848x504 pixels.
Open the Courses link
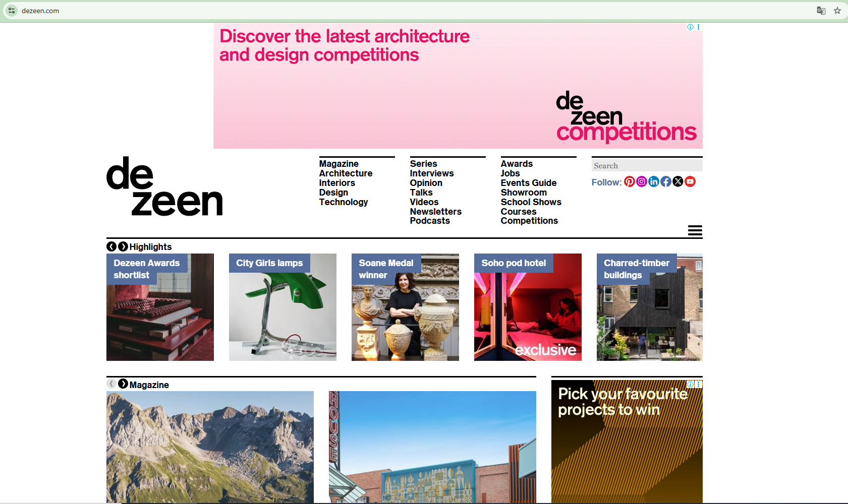[519, 212]
